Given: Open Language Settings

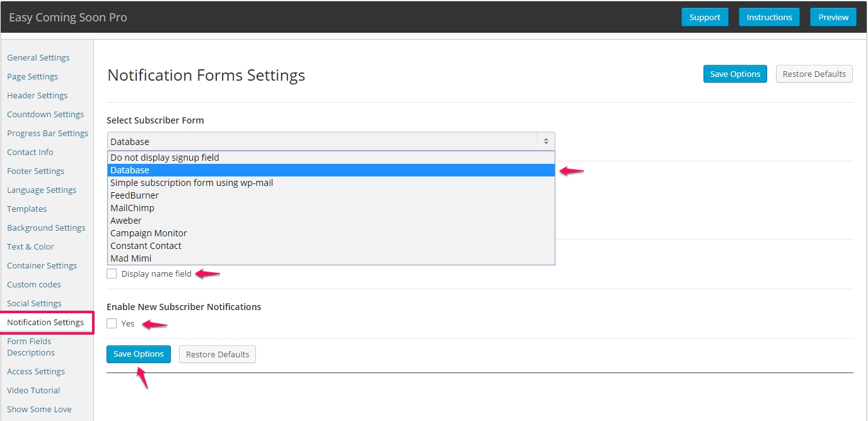Looking at the screenshot, I should coord(42,190).
